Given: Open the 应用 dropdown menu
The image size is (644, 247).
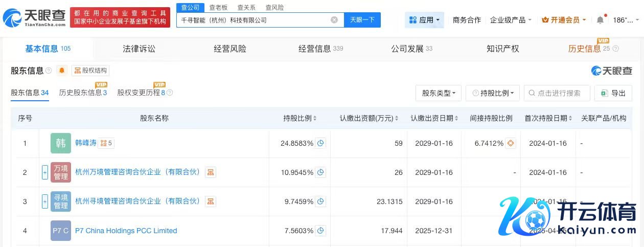Looking at the screenshot, I should click(424, 20).
